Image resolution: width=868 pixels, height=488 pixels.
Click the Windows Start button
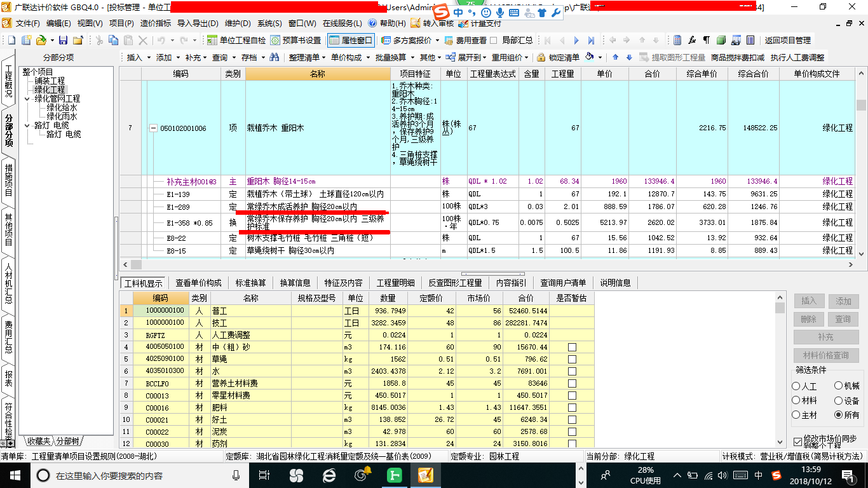(x=15, y=475)
